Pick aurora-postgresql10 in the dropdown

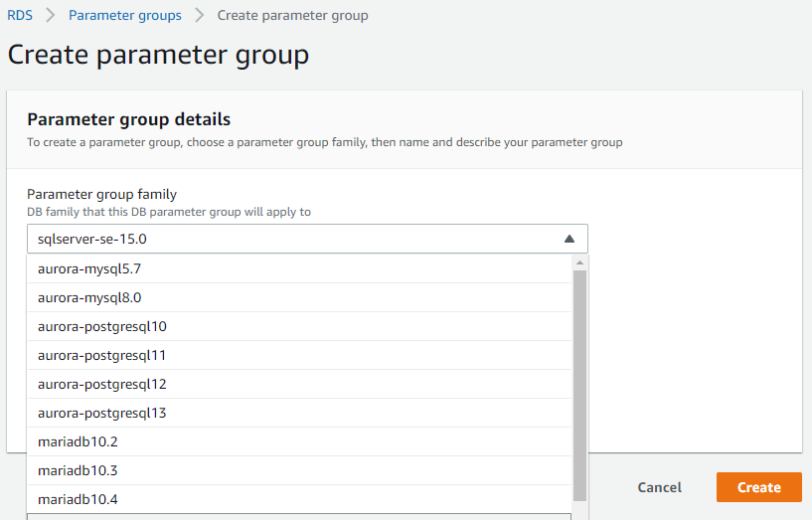(x=299, y=326)
